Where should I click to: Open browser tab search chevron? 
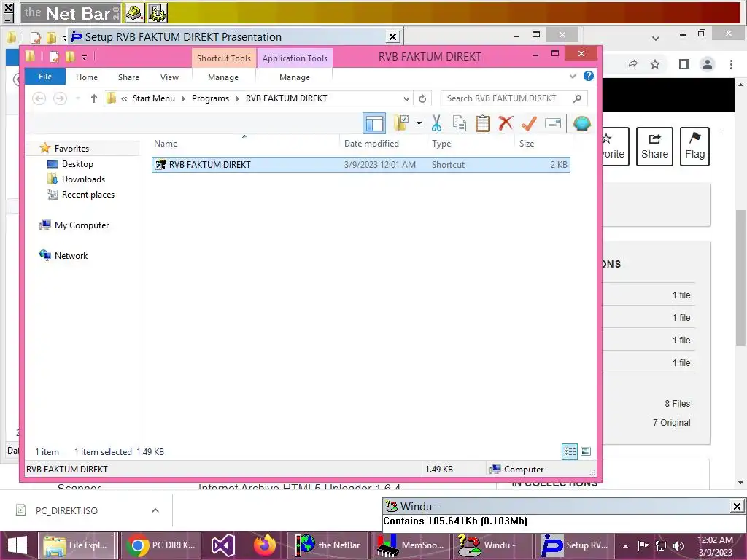point(656,38)
